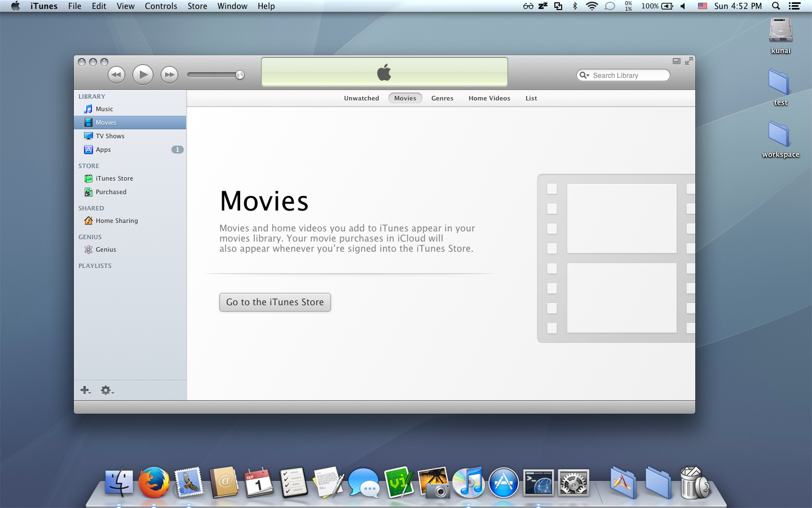This screenshot has height=508, width=812.
Task: Open Contacts in the Dock
Action: [224, 483]
